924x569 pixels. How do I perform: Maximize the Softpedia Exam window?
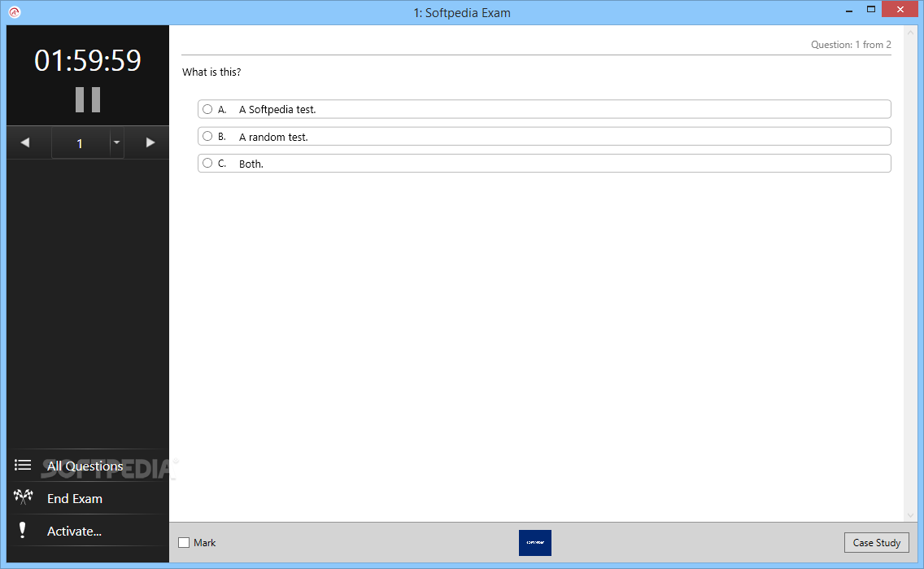(871, 10)
